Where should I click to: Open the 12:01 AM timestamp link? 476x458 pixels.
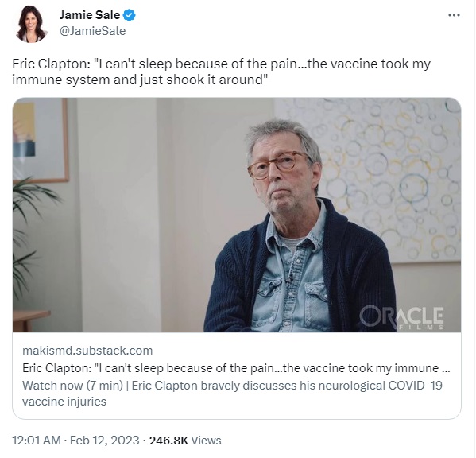point(37,441)
